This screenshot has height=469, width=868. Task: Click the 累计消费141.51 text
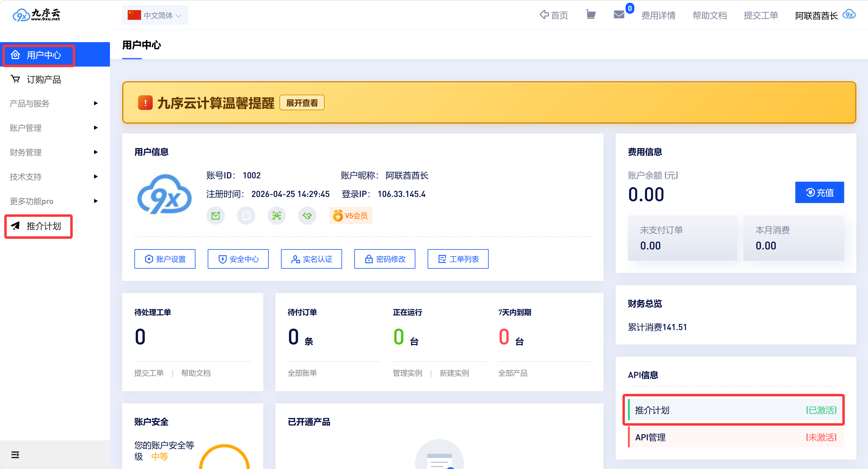tap(657, 327)
